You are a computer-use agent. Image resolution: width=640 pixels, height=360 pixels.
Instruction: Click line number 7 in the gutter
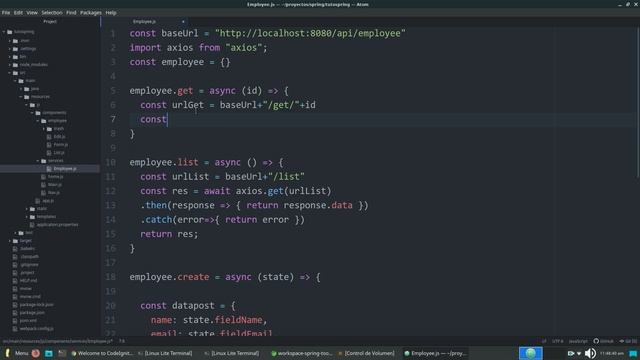click(x=113, y=119)
